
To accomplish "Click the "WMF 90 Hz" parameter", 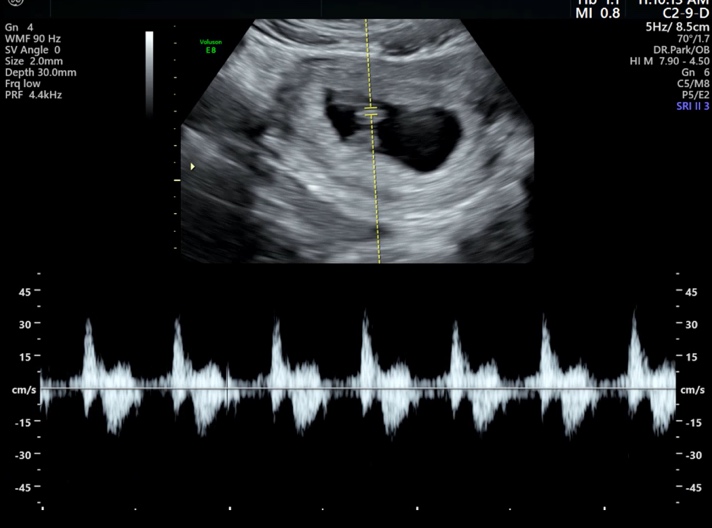I will 33,39.
